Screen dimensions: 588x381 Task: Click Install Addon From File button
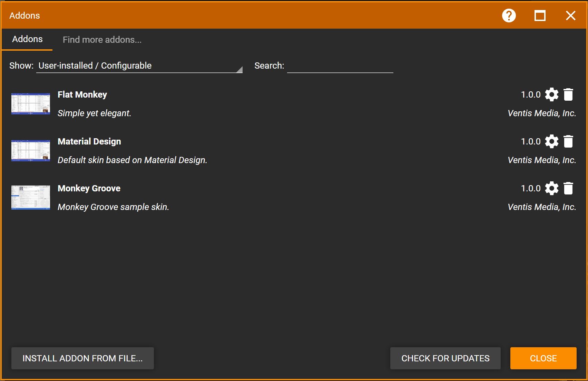82,358
